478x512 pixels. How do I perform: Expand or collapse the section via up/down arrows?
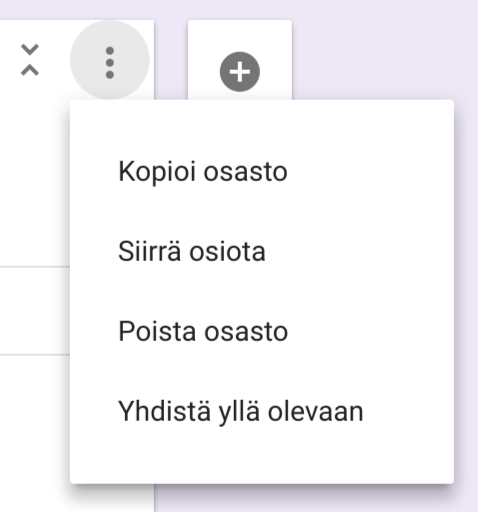tap(30, 60)
